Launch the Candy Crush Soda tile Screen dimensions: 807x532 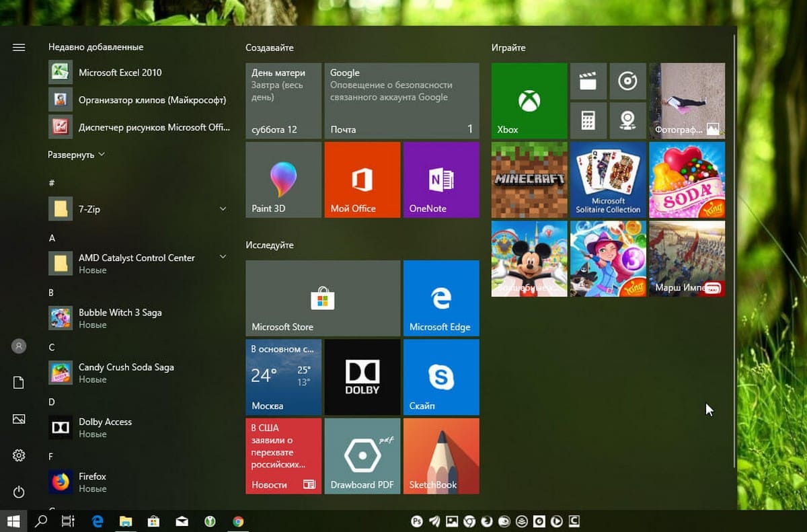coord(687,180)
